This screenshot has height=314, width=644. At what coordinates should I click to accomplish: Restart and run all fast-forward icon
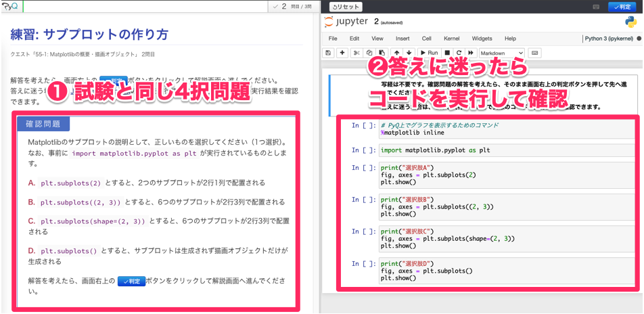pos(471,53)
